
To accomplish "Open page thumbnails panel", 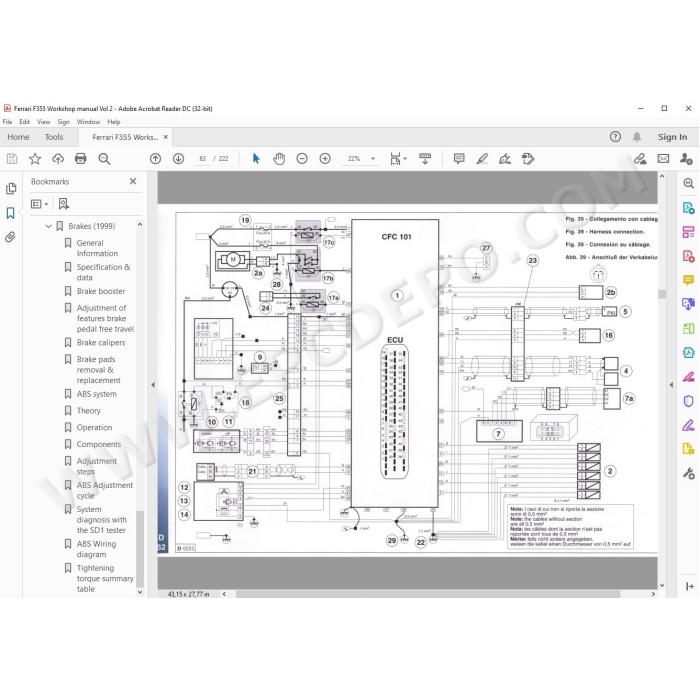I will (x=11, y=188).
